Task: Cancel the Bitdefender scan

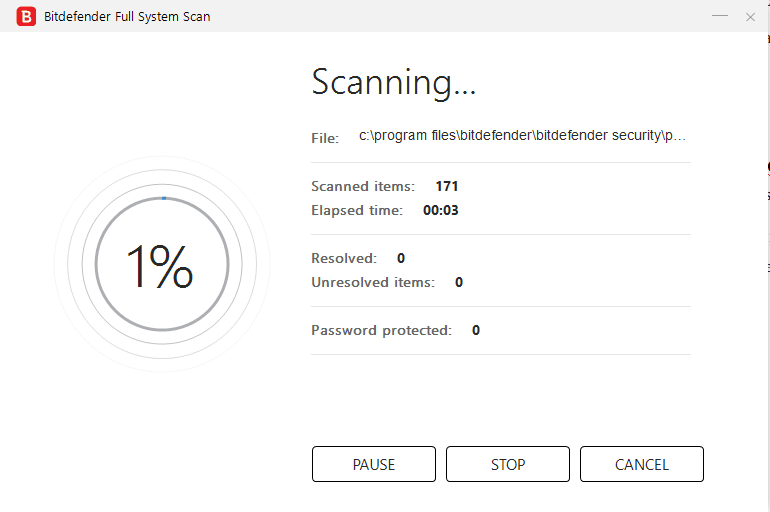Action: [x=642, y=464]
